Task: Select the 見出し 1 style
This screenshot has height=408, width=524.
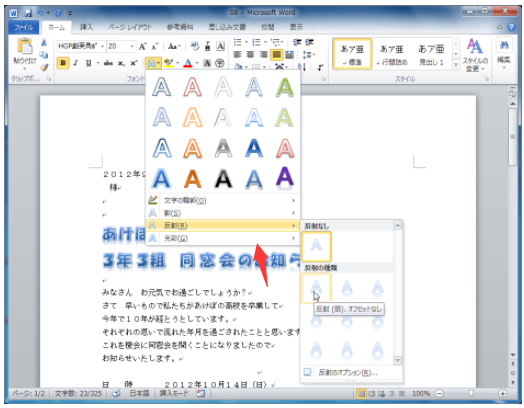Action: tap(431, 54)
